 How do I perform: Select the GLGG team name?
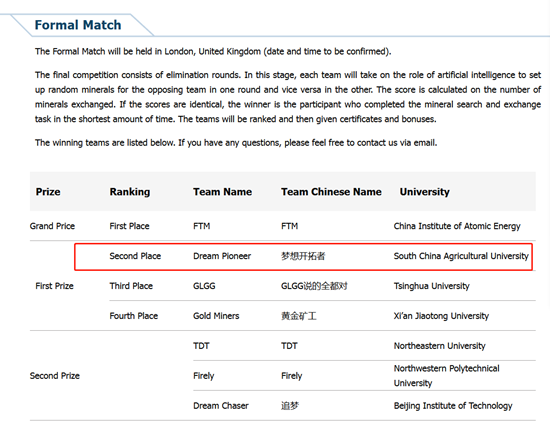pos(204,286)
